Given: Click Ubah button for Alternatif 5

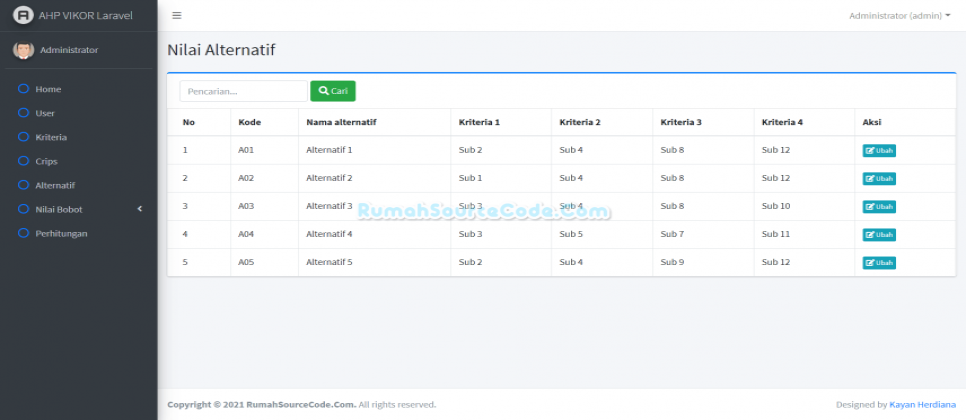Looking at the screenshot, I should coord(879,263).
